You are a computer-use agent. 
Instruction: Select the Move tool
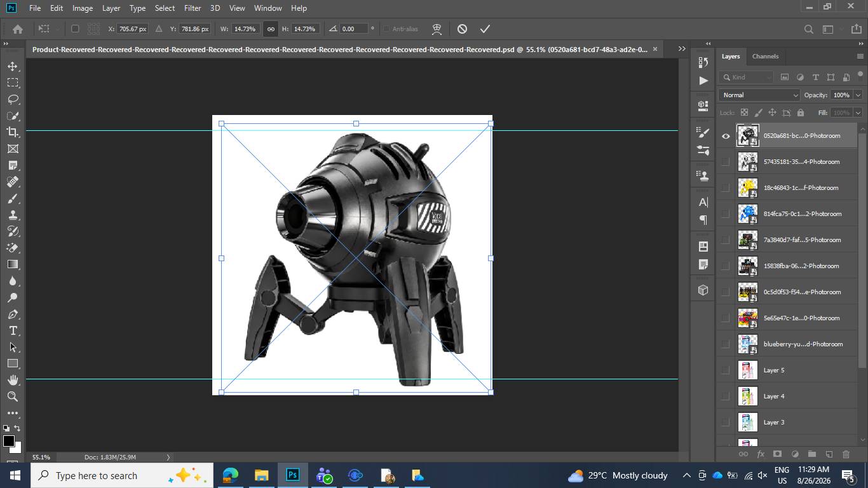(13, 66)
